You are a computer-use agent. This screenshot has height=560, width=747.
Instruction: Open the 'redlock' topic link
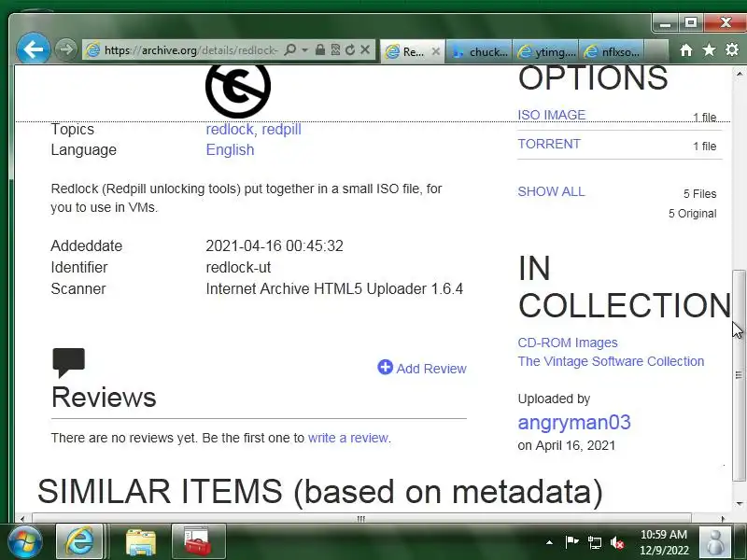click(x=230, y=130)
